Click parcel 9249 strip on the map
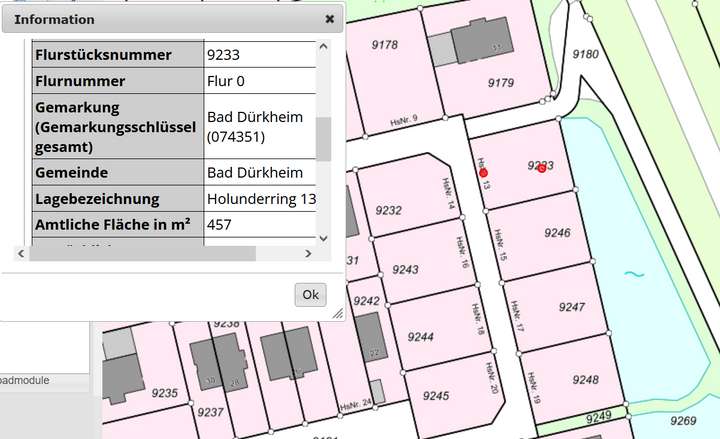Image resolution: width=720 pixels, height=439 pixels. coord(598,417)
